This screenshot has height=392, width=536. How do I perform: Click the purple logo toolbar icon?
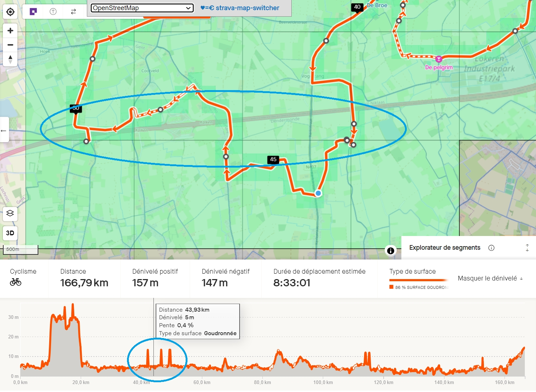pyautogui.click(x=33, y=12)
